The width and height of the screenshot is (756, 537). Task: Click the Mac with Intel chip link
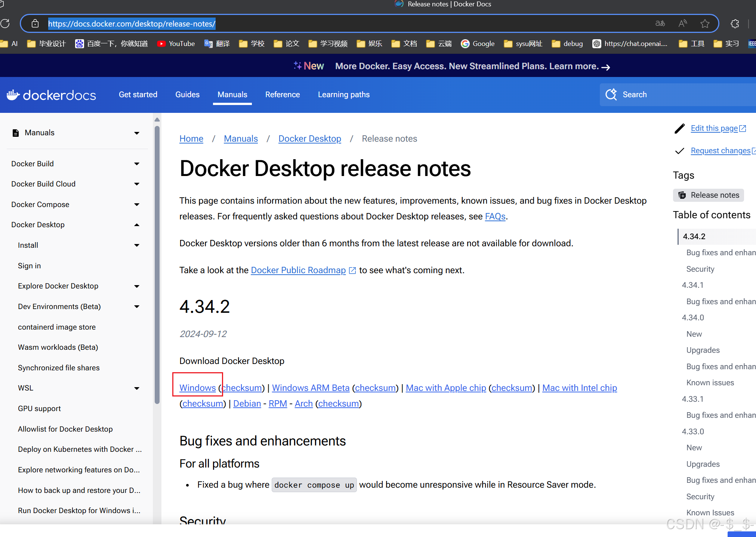point(580,388)
